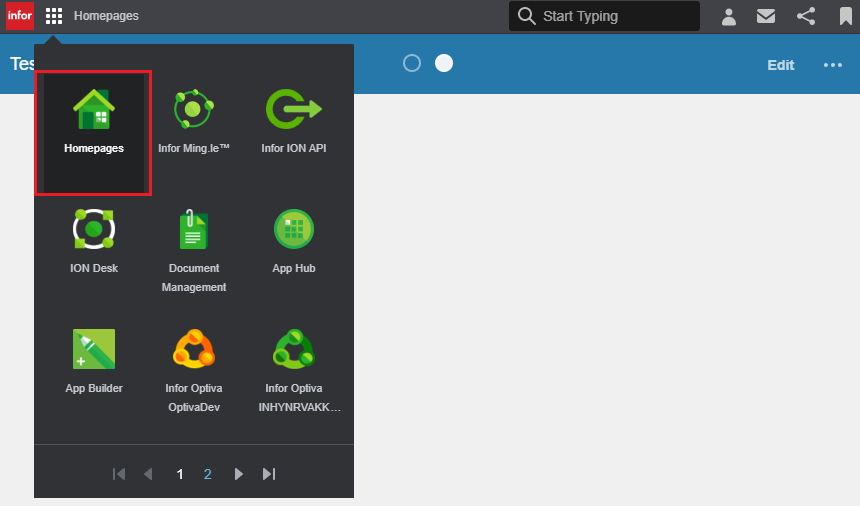Image resolution: width=860 pixels, height=506 pixels.
Task: Click the Edit button
Action: 780,65
